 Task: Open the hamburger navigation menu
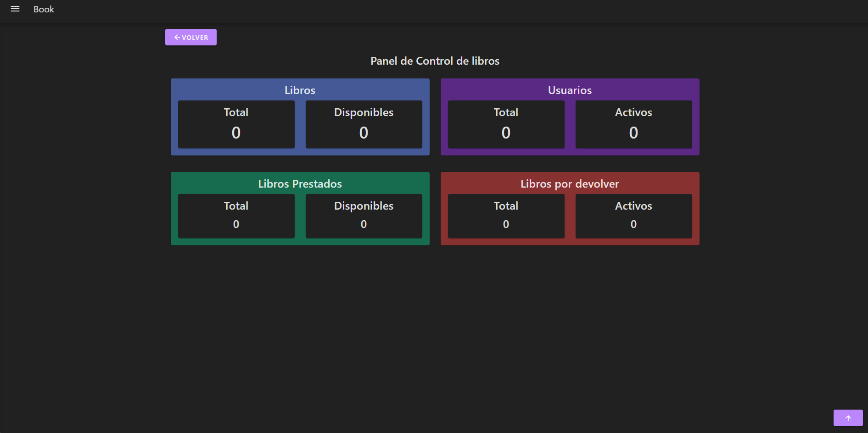coord(15,9)
